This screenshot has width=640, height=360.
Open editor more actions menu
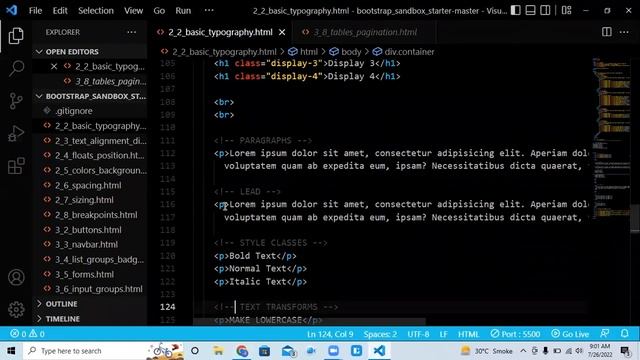tap(624, 32)
